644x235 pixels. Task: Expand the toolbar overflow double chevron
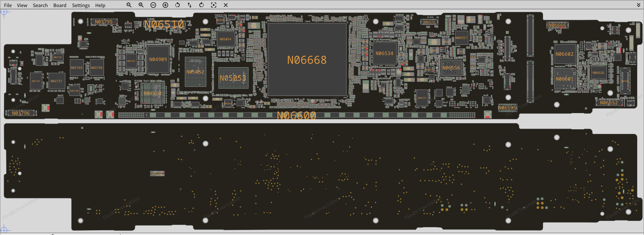(x=639, y=5)
